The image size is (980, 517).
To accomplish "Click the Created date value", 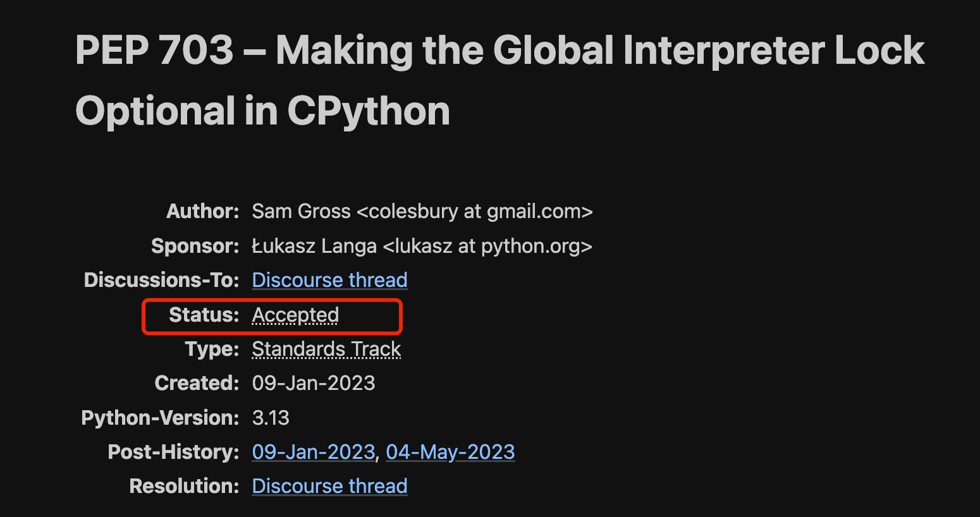I will [x=314, y=383].
